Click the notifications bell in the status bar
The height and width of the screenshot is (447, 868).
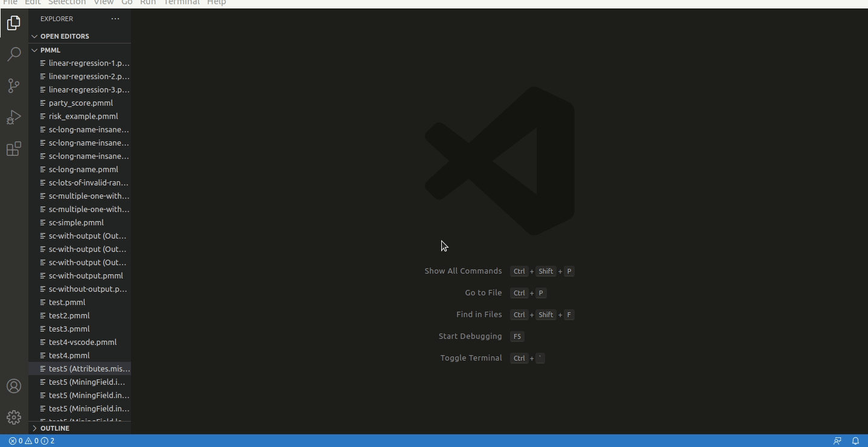pyautogui.click(x=857, y=441)
